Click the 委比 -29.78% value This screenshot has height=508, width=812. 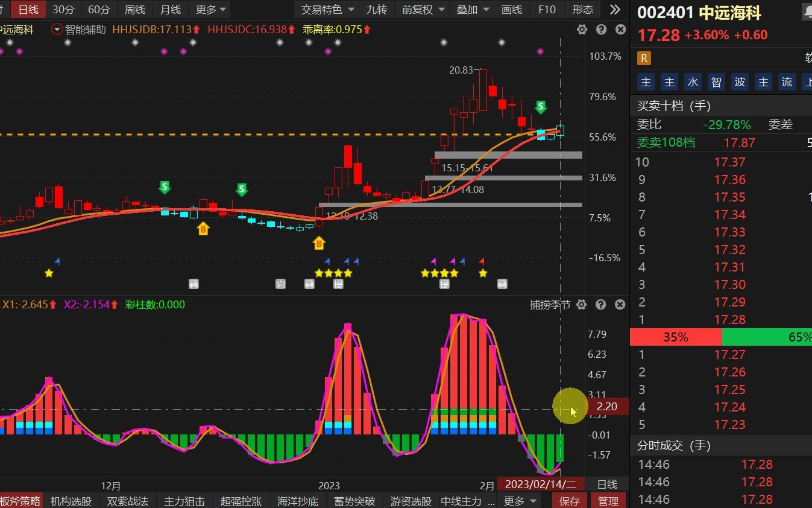727,125
